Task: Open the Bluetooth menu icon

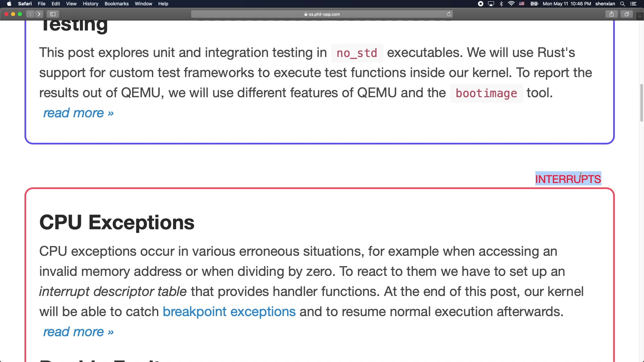Action: click(501, 4)
